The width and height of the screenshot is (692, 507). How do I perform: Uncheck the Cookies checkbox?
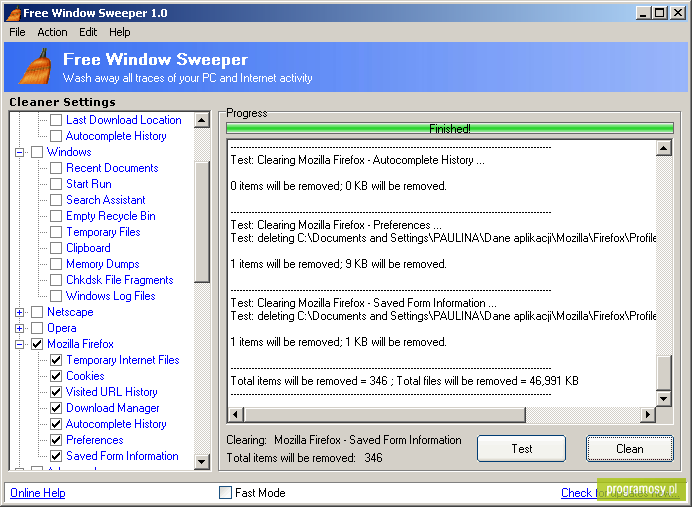pos(56,376)
